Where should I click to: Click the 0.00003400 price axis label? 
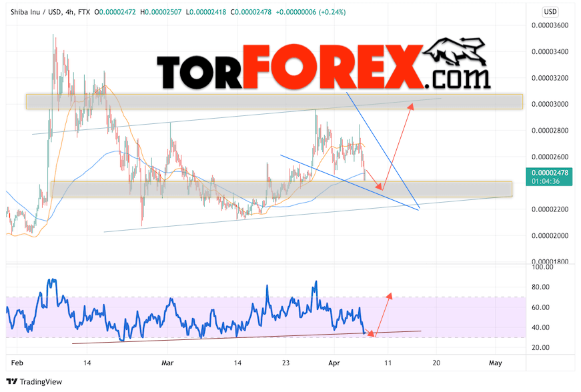pos(550,52)
